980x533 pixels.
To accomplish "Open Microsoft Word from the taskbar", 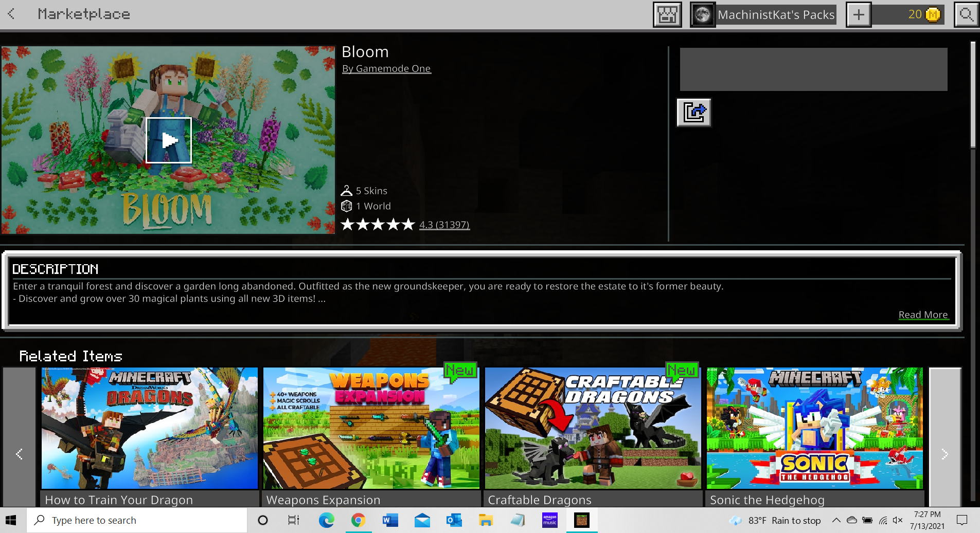I will click(390, 520).
